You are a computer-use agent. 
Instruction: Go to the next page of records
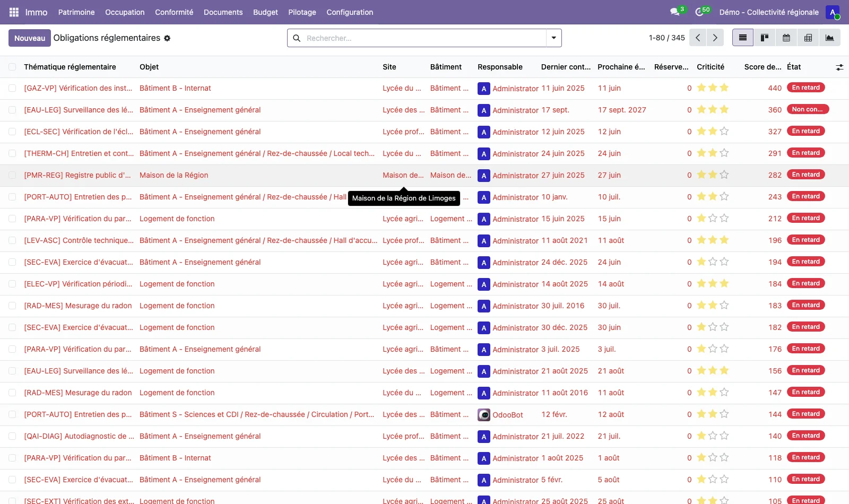715,38
